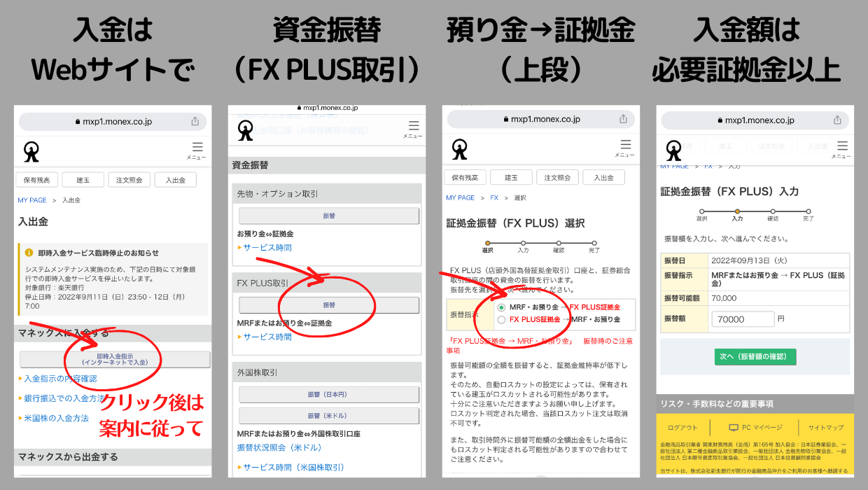
Task: Click 即時入金指示（インターネットで入金） button
Action: 115,359
